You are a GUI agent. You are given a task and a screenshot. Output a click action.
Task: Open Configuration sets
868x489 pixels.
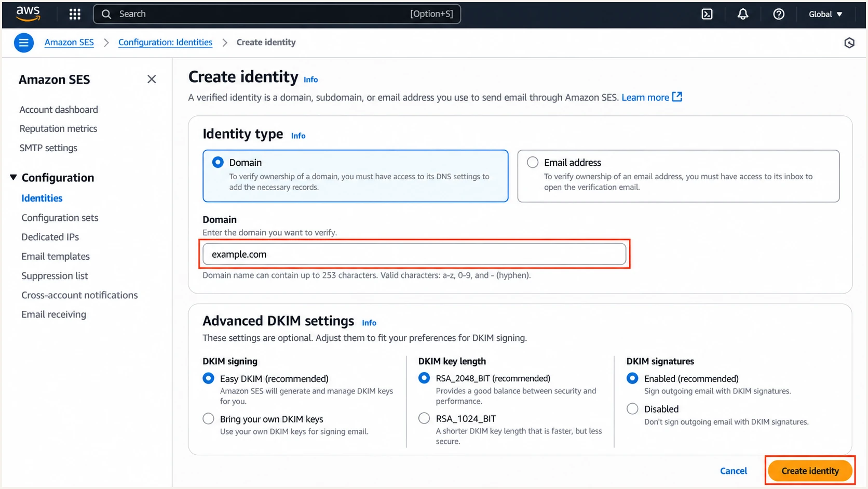[60, 218]
